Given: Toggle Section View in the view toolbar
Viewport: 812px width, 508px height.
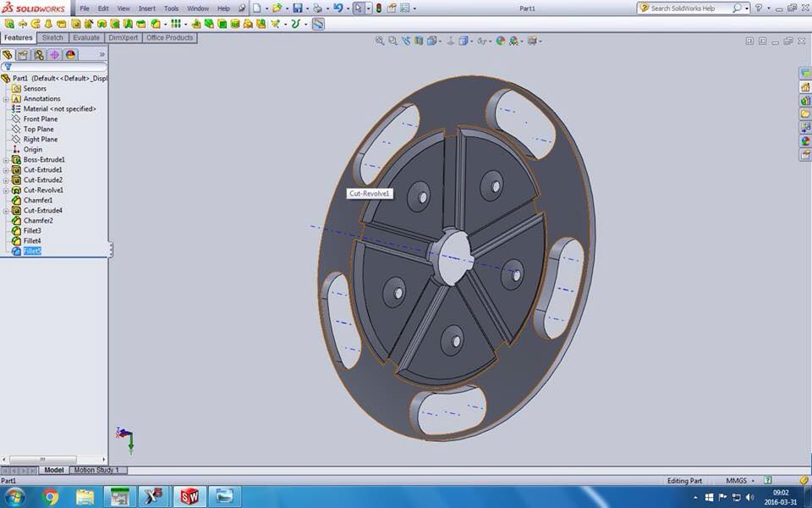Looking at the screenshot, I should [x=420, y=41].
